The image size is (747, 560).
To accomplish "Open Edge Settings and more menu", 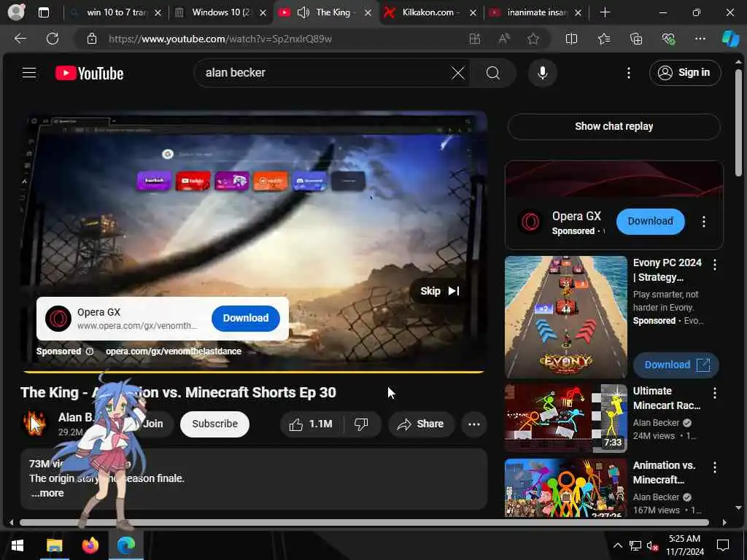I will coord(700,39).
